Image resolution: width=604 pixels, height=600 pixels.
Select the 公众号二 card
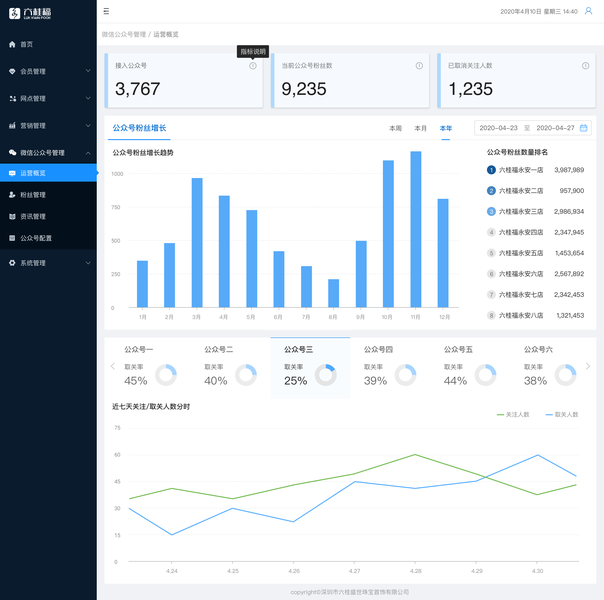click(x=230, y=368)
